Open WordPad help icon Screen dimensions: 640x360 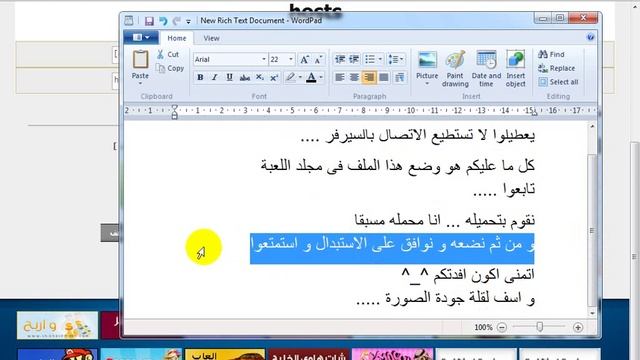point(590,38)
